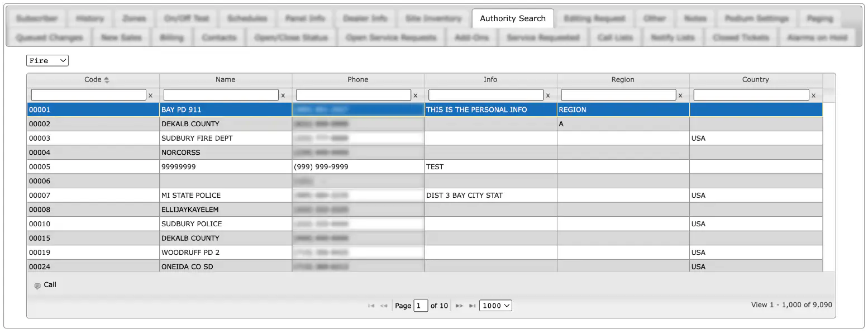
Task: Select the NORCORSS row
Action: click(x=425, y=153)
